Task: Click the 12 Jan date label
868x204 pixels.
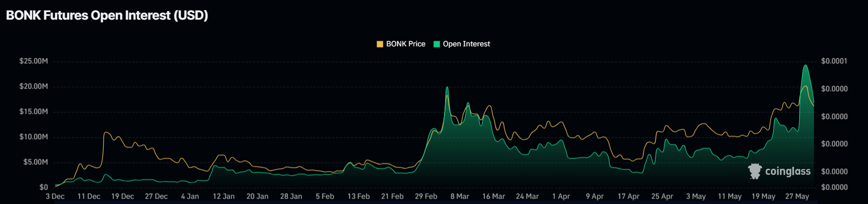Action: pyautogui.click(x=224, y=196)
